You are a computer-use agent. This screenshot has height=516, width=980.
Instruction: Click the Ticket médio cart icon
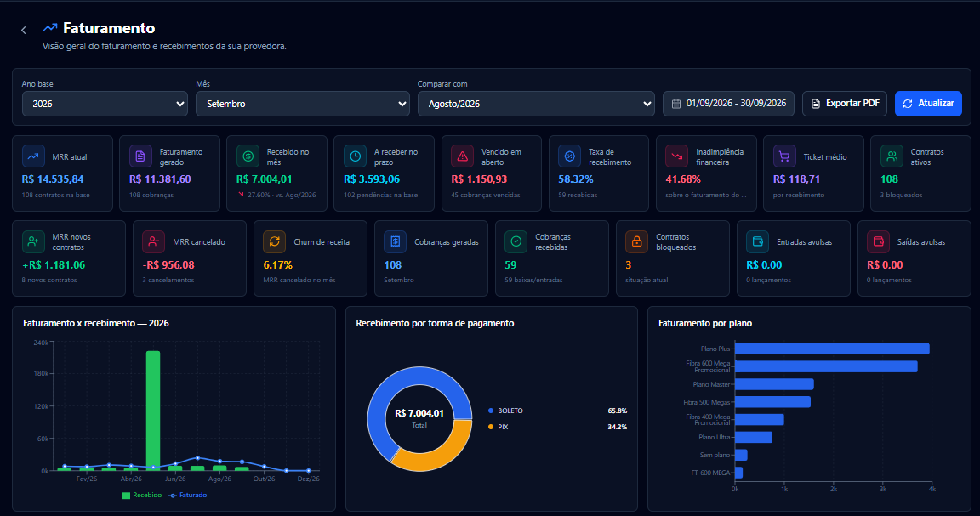[784, 156]
